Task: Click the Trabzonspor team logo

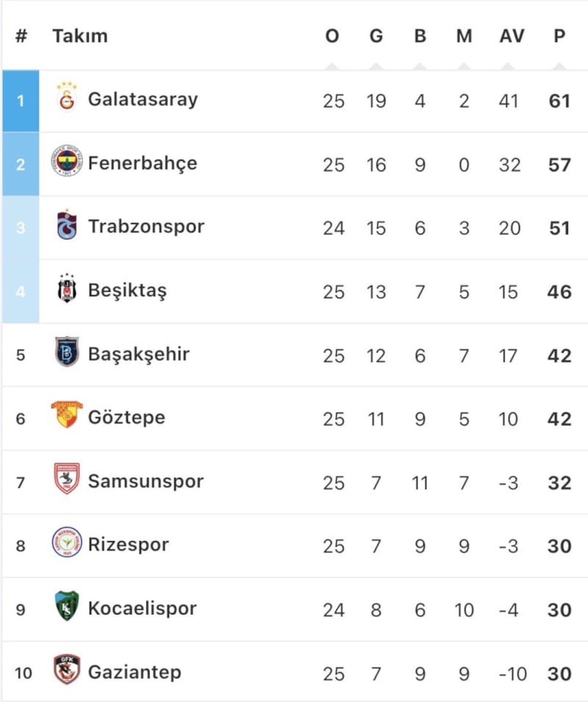Action: [67, 226]
